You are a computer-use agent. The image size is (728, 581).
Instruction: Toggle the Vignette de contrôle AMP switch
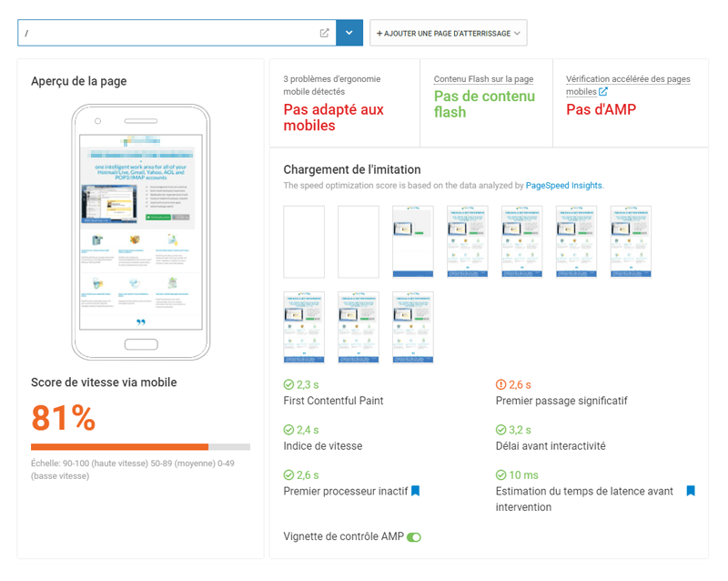[414, 537]
